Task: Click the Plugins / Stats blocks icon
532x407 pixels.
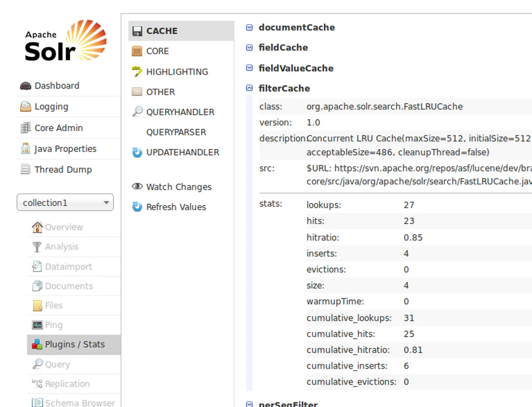Action: [x=37, y=344]
